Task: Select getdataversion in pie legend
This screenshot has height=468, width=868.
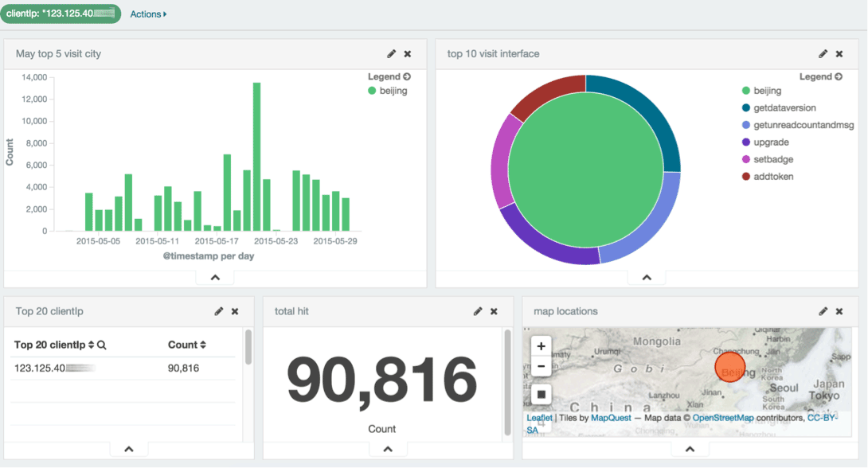Action: pyautogui.click(x=779, y=108)
